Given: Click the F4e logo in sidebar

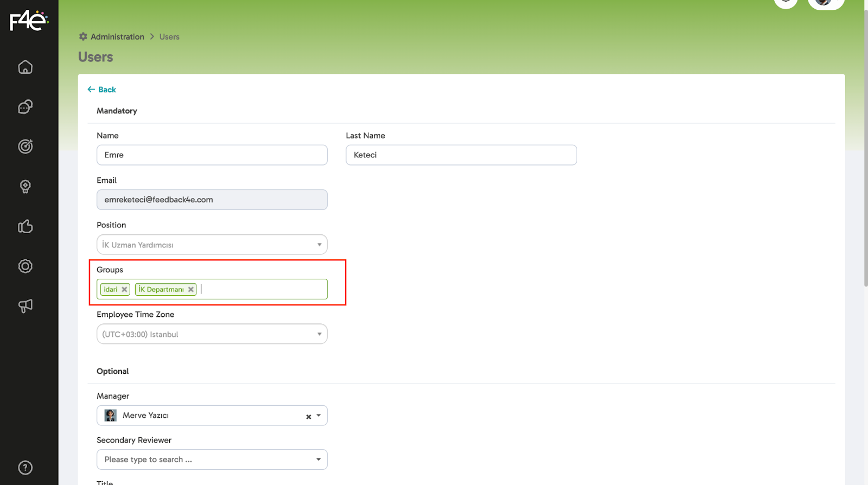Looking at the screenshot, I should 29,21.
